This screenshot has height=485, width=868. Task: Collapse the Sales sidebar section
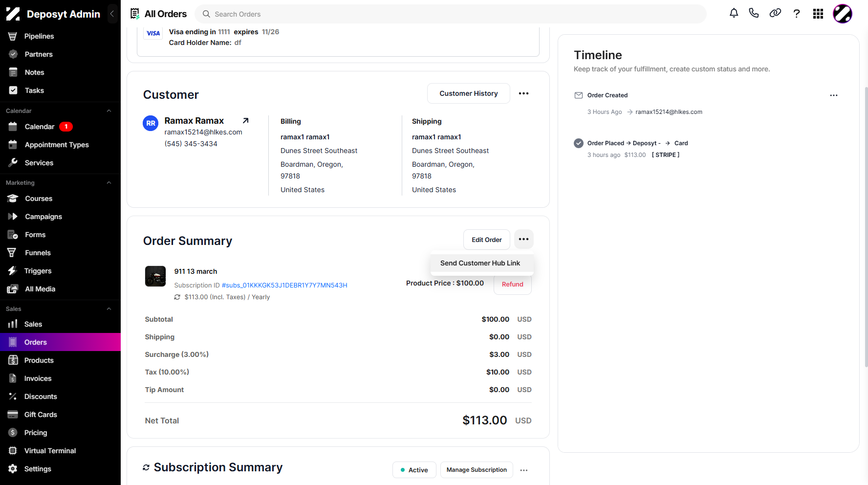pyautogui.click(x=109, y=309)
